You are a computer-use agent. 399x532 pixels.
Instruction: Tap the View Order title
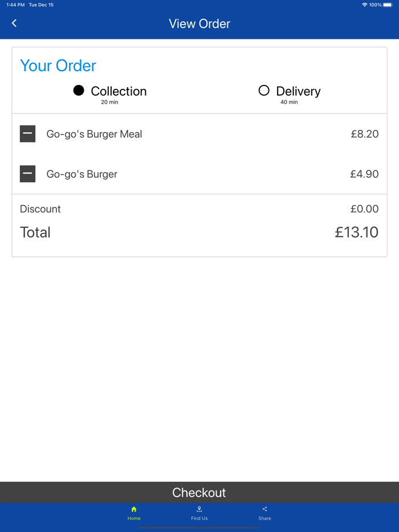coord(199,23)
